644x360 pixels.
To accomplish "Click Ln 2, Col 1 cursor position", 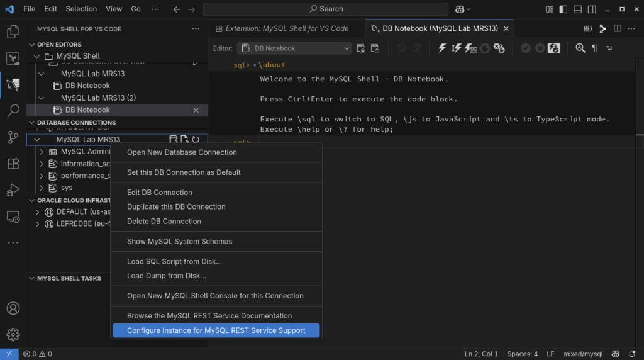I will (x=481, y=354).
